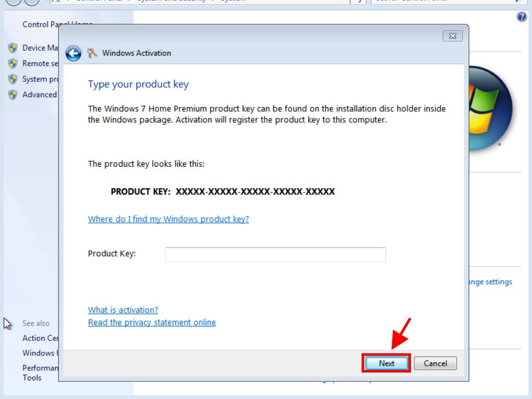Open Performance Information and Tools link
Screen dimensions: 532x399
pos(40,373)
